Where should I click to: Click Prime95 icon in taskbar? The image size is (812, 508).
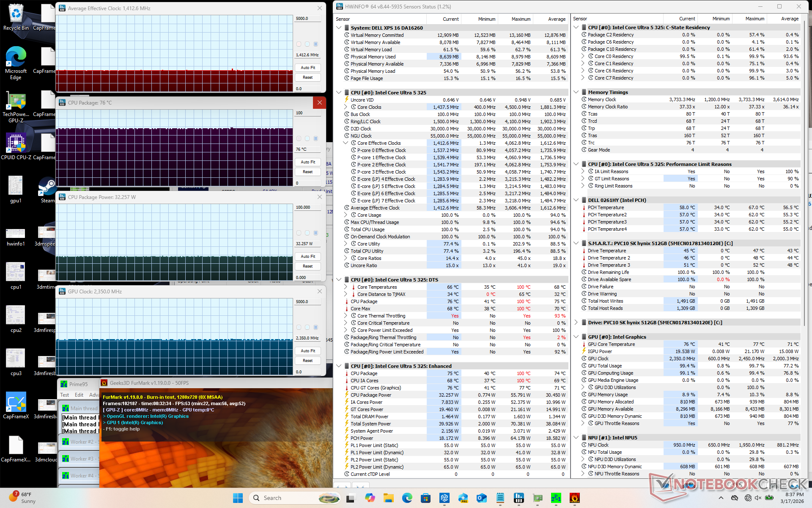[556, 498]
